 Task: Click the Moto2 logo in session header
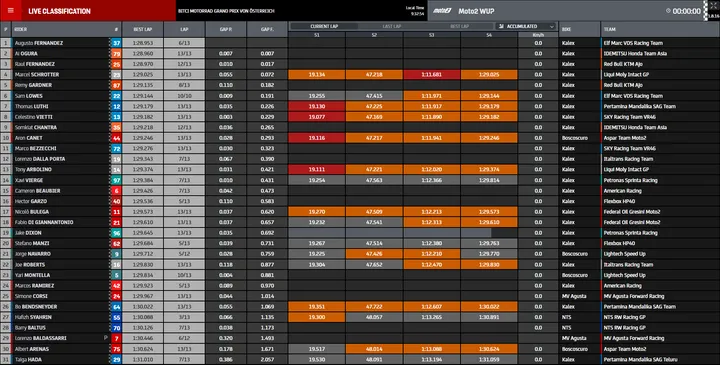pos(442,11)
